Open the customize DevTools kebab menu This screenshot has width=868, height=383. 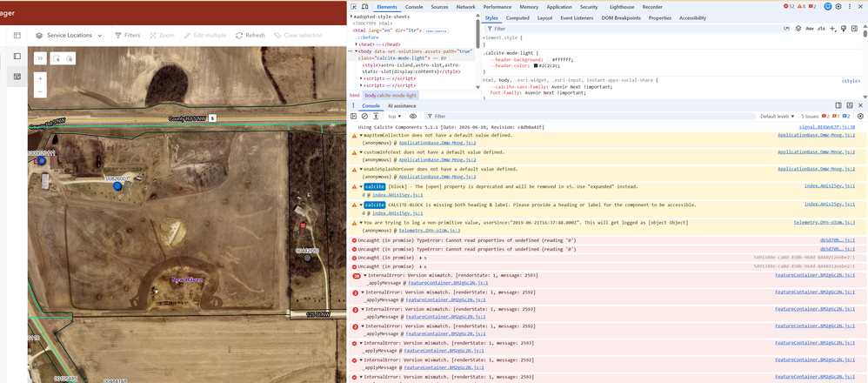pyautogui.click(x=850, y=7)
